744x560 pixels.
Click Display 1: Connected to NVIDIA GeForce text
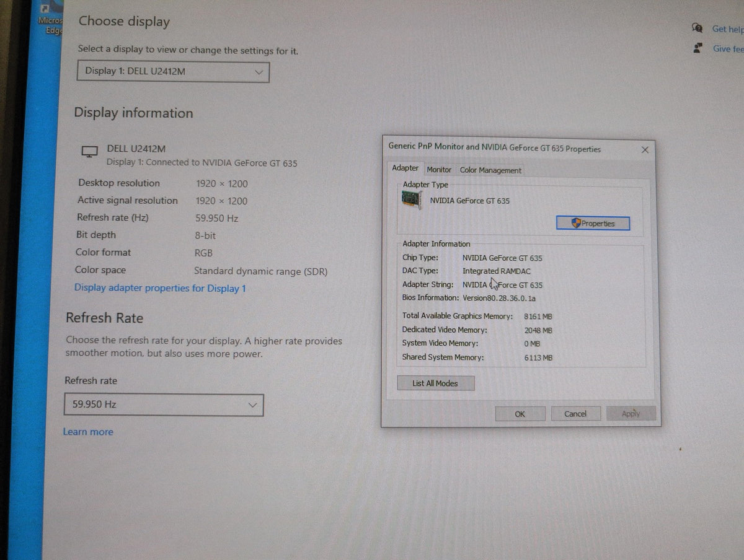pyautogui.click(x=201, y=163)
